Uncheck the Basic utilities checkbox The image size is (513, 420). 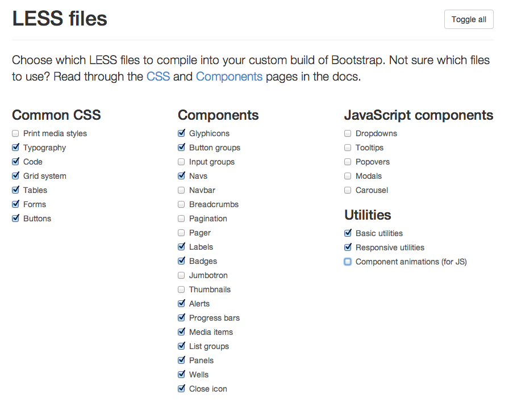[x=348, y=233]
